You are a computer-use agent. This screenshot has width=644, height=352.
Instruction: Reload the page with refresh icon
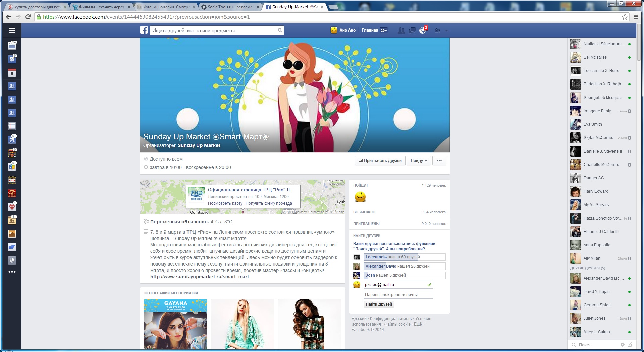28,17
